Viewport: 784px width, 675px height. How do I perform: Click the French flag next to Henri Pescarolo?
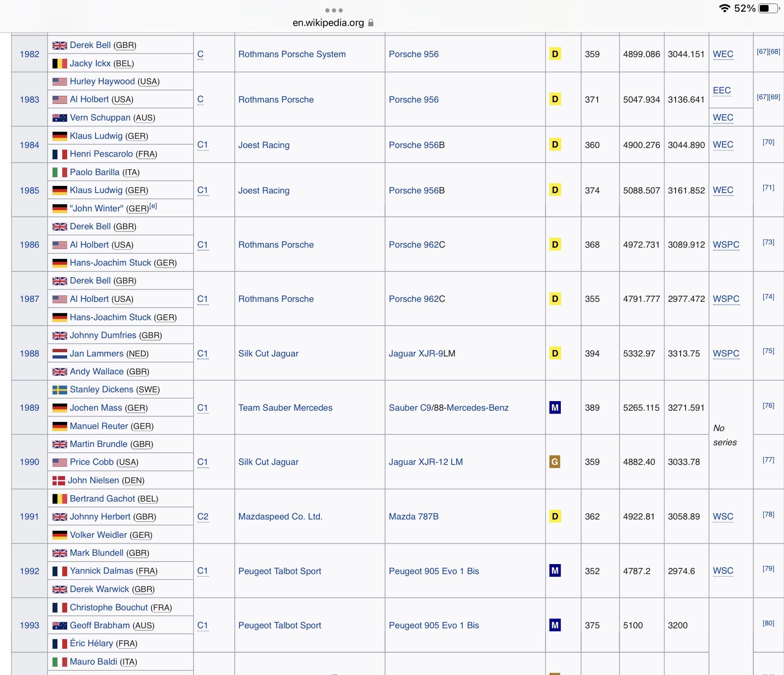tap(60, 154)
